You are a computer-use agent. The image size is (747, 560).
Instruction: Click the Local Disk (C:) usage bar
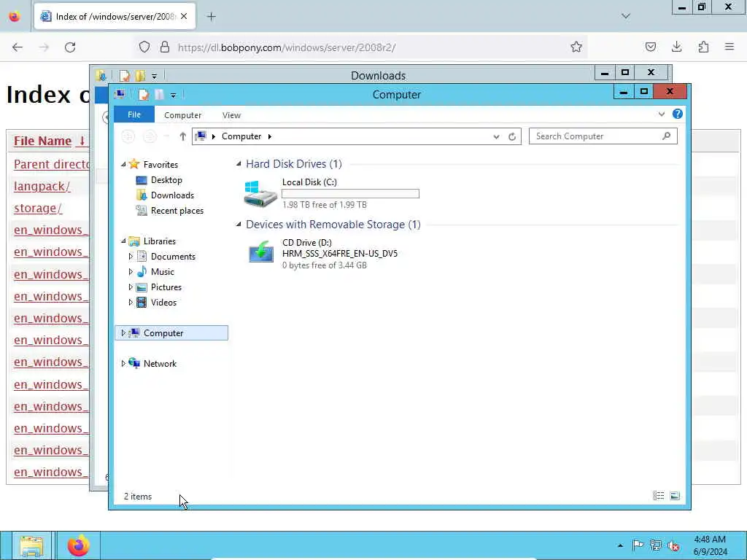[x=350, y=194]
